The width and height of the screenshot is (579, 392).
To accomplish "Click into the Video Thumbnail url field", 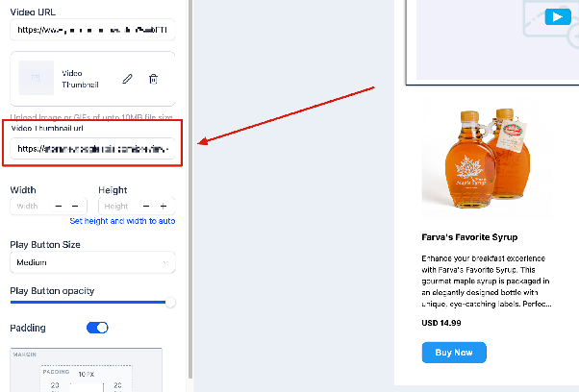I will click(92, 149).
